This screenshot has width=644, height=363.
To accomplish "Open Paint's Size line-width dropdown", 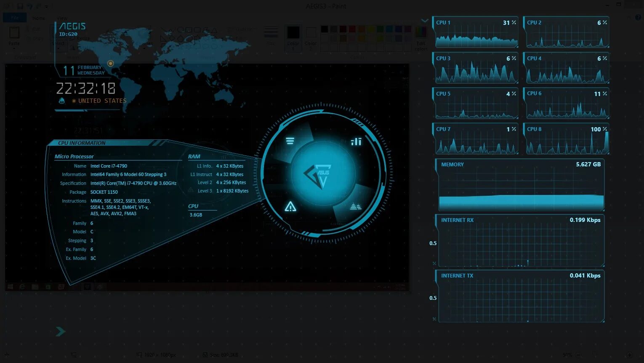I will pyautogui.click(x=271, y=35).
